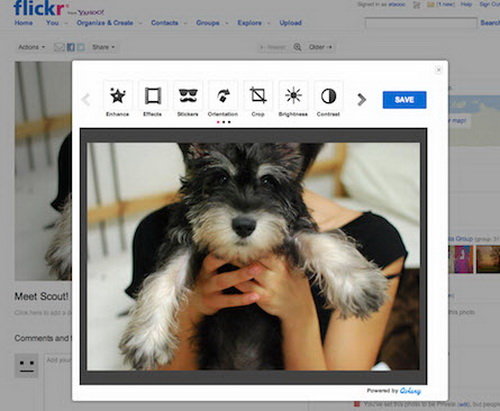Screen dimensions: 500x411
Task: Open the group pool thumbnail with trees
Action: point(488,259)
